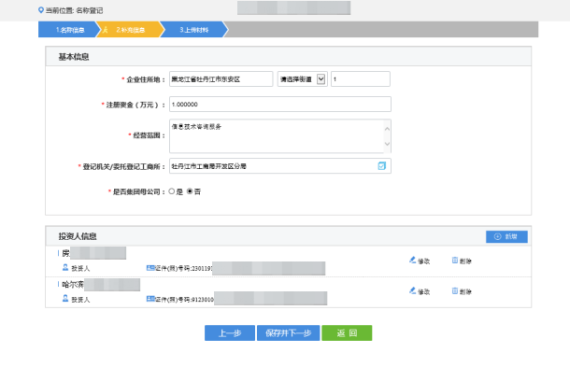
Task: Click the 新增 add investor button
Action: point(507,237)
